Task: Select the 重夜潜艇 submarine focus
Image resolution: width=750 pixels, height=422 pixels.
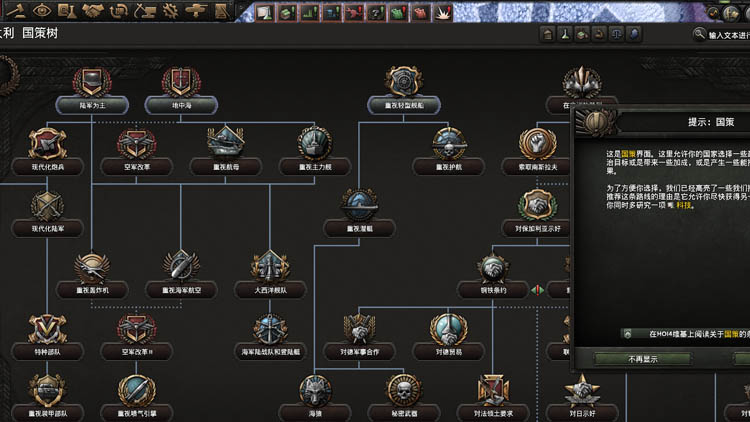Action: 359,208
